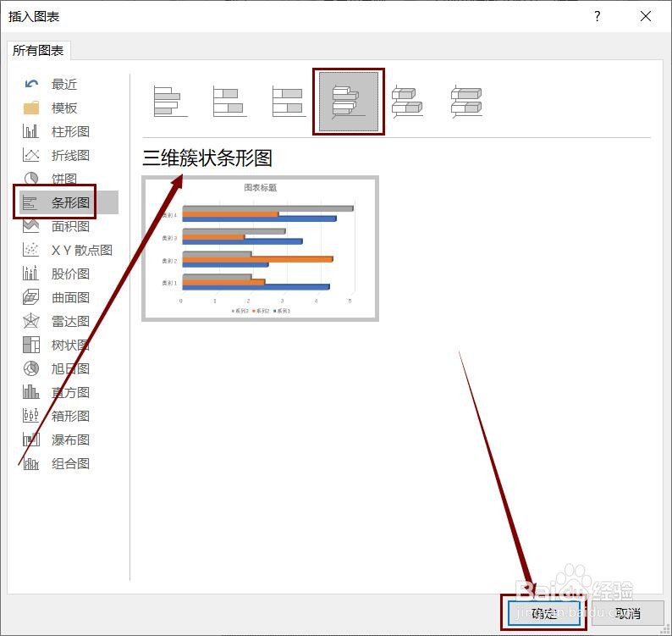Viewport: 672px width, 636px height.
Task: Choose 柱形图 chart category label
Action: (71, 131)
